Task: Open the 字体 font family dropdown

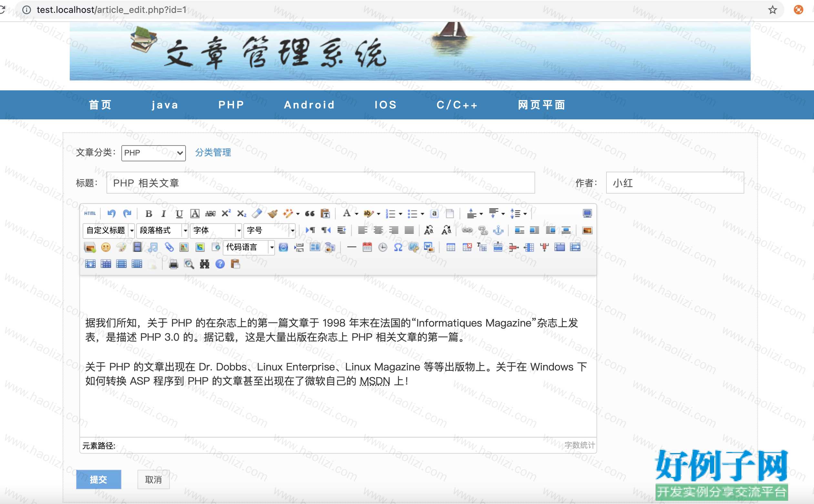Action: [x=216, y=230]
